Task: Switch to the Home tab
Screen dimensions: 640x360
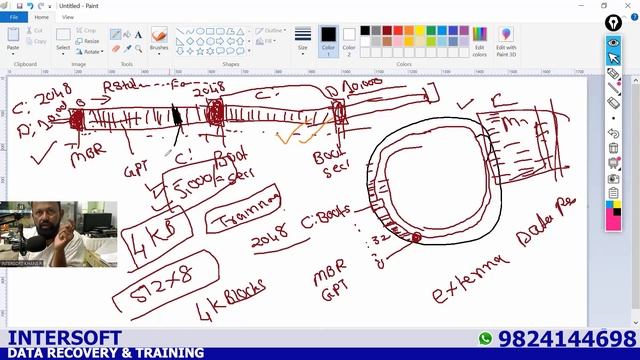Action: pos(41,17)
